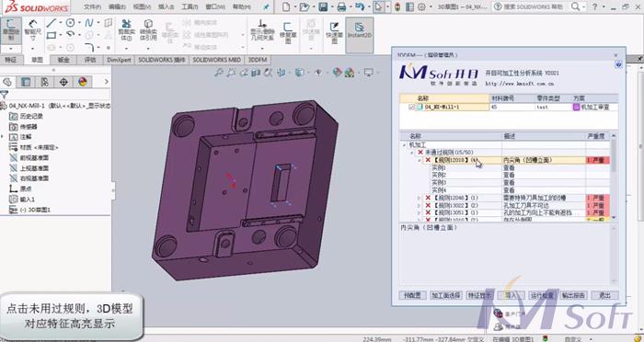
Task: Pin the menu bar with pushpin
Action: point(266,6)
